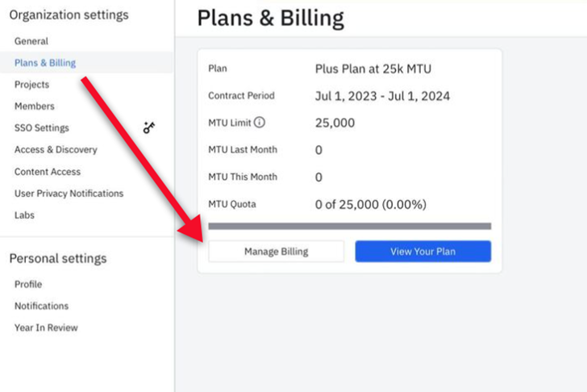
Task: Click the View Your Plan button
Action: pyautogui.click(x=423, y=251)
